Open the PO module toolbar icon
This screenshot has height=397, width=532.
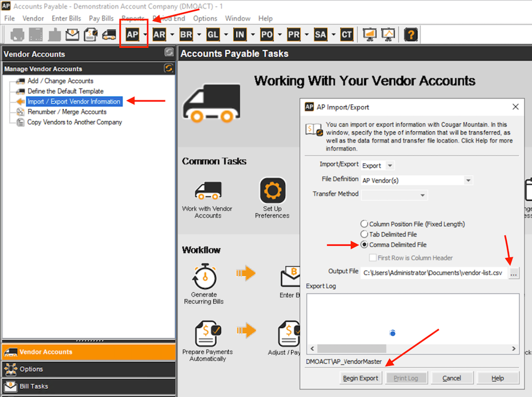click(267, 34)
